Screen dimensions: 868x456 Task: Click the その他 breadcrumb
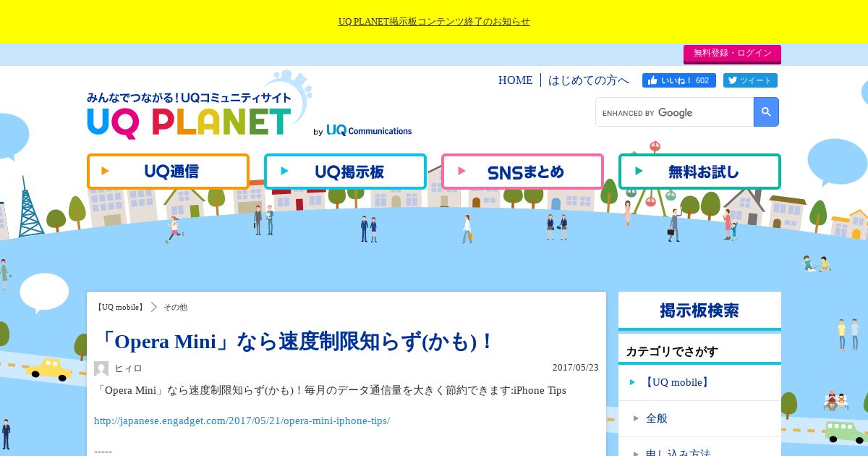pyautogui.click(x=175, y=307)
